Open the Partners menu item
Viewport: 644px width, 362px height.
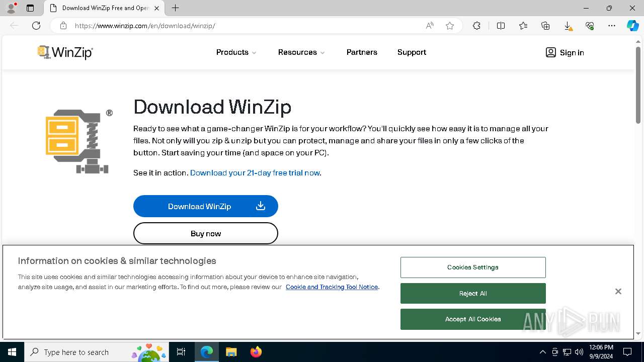(362, 52)
